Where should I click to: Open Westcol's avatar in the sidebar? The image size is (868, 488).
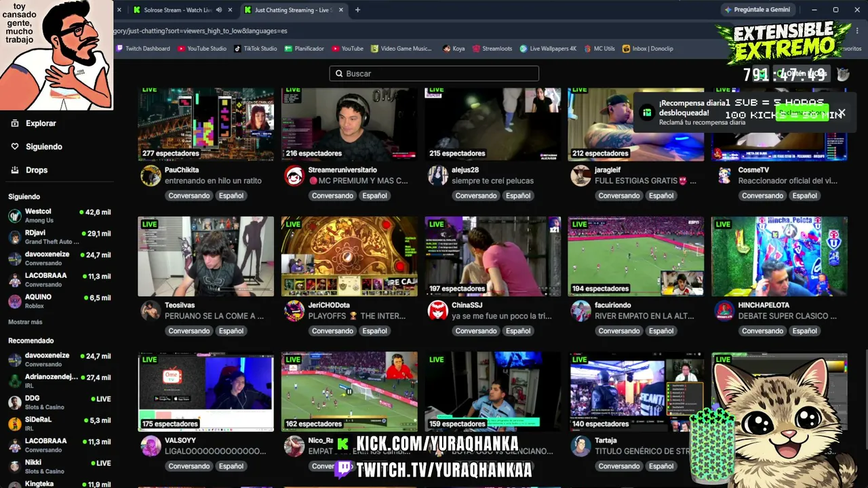(x=14, y=216)
